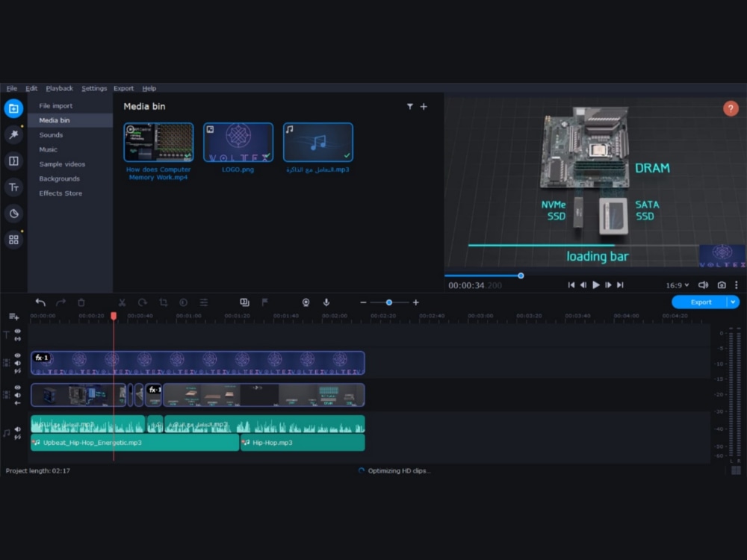
Task: Click the Split scissors icon
Action: click(x=122, y=302)
